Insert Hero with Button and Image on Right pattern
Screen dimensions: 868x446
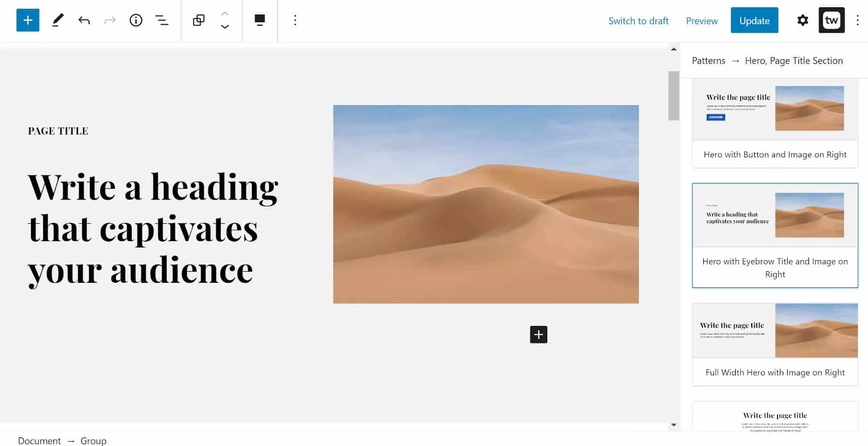pyautogui.click(x=775, y=123)
